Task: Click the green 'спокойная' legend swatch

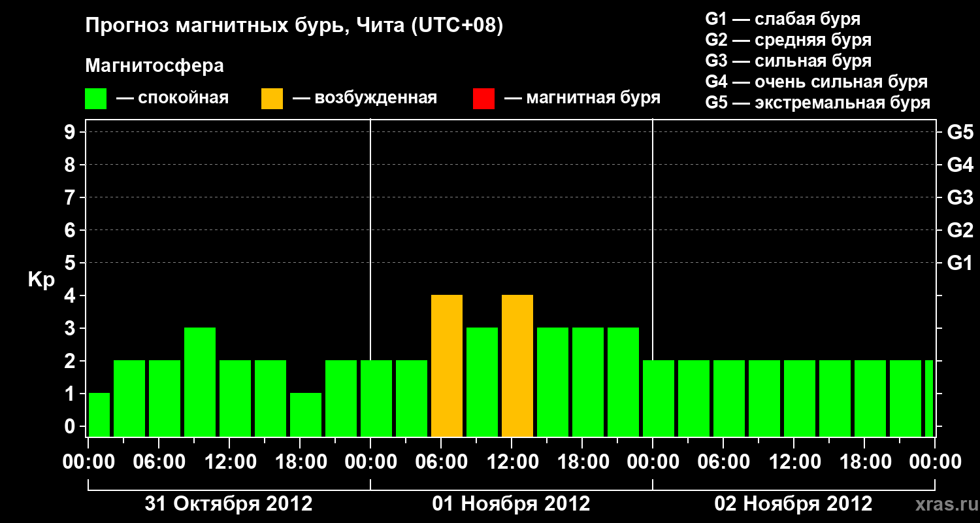Action: [96, 99]
